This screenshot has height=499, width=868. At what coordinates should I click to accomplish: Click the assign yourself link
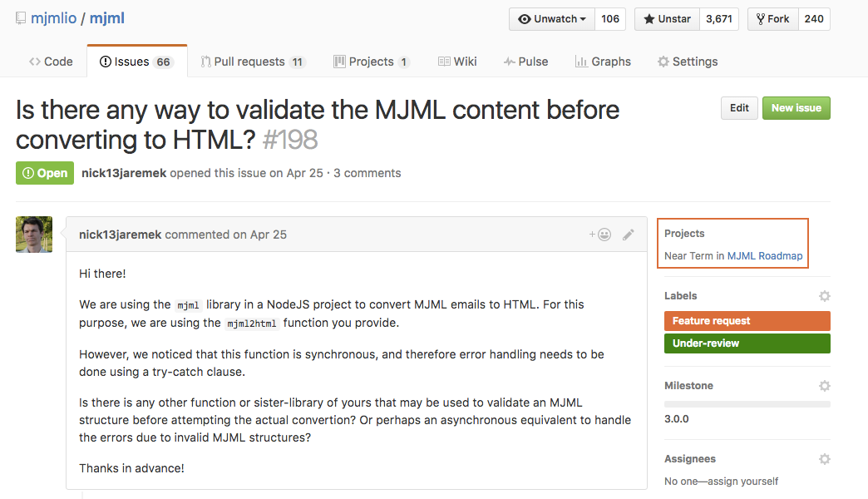pyautogui.click(x=747, y=481)
